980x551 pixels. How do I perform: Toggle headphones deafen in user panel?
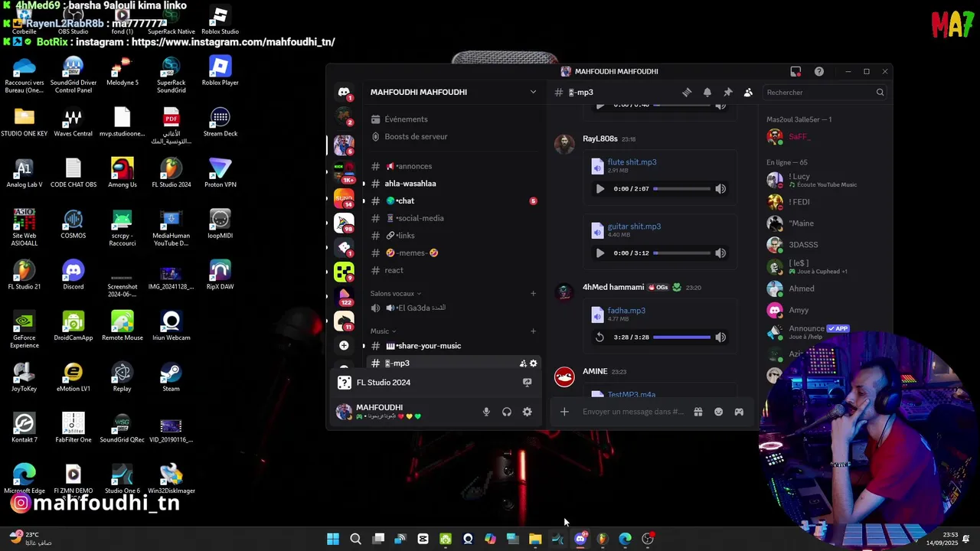(x=507, y=412)
